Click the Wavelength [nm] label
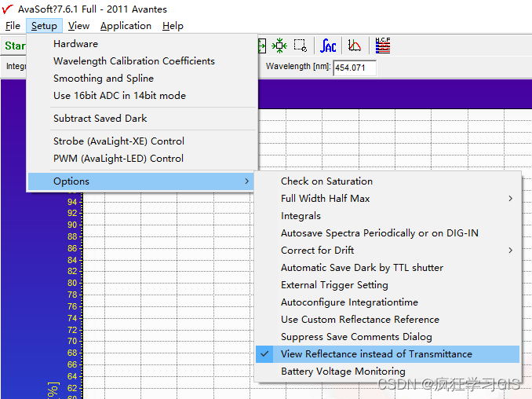 coord(298,67)
